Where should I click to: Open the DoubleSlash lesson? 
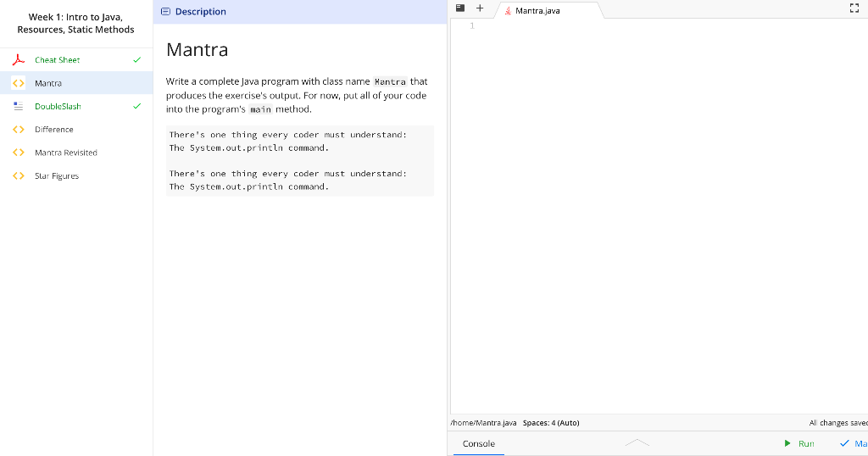tap(76, 106)
